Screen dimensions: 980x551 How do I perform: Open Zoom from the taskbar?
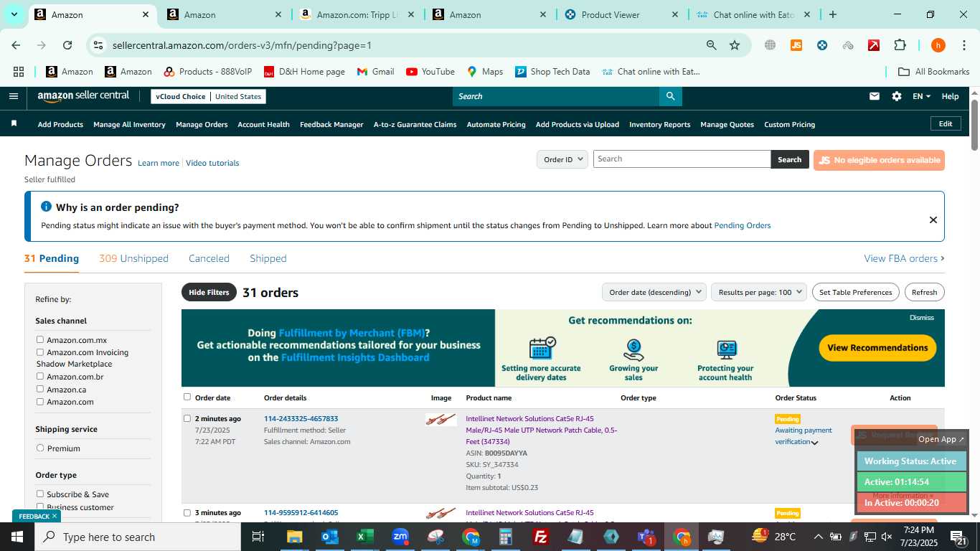click(400, 537)
